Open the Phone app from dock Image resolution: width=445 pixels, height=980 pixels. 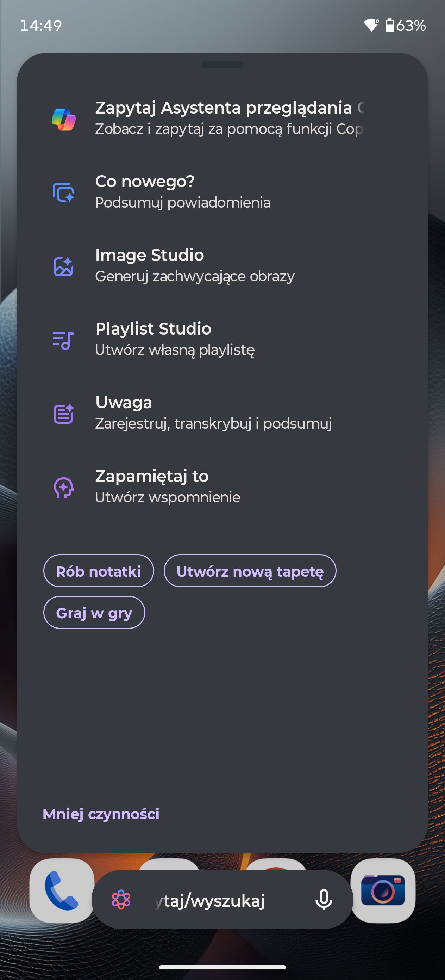click(62, 890)
